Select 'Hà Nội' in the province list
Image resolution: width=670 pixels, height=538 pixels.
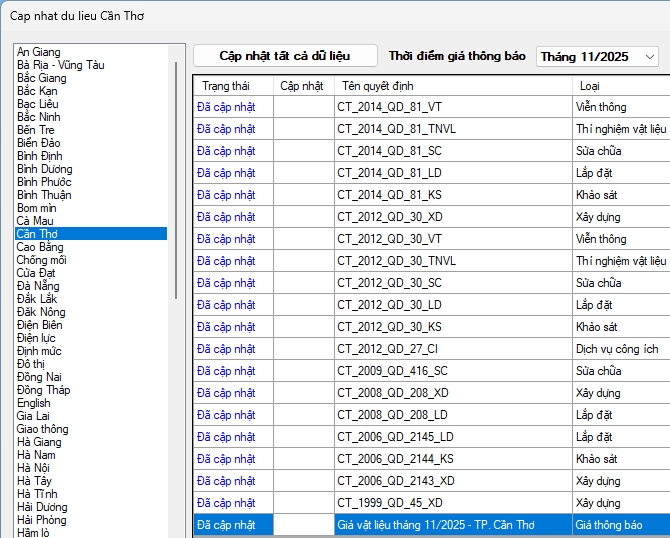36,468
